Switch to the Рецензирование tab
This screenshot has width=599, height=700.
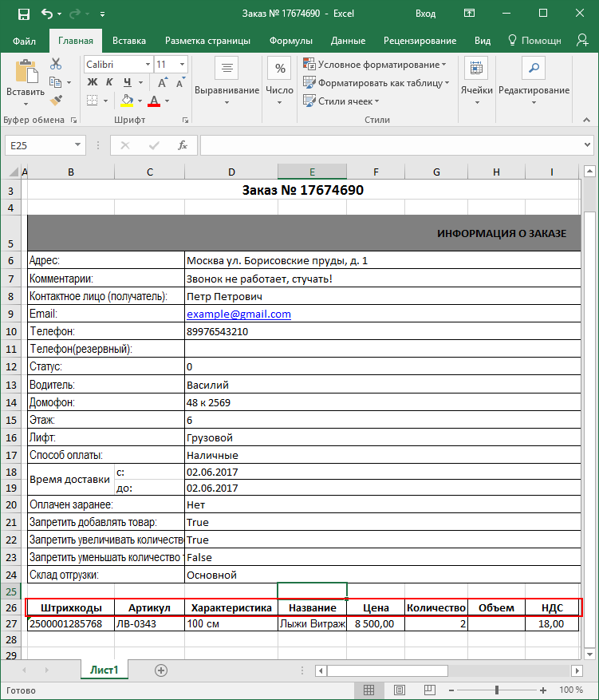[420, 41]
